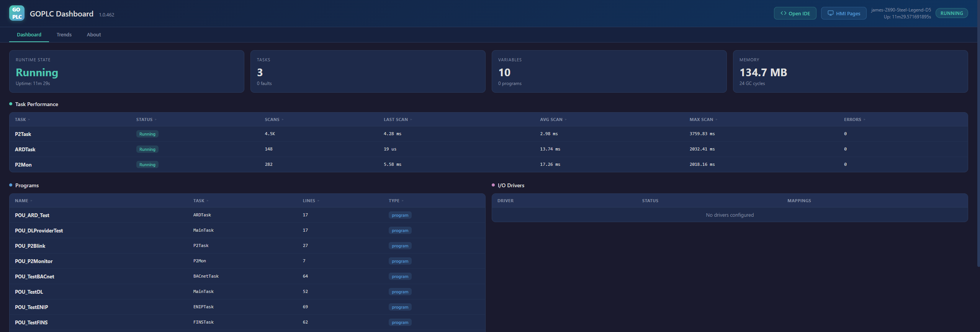980x332 pixels.
Task: Click the RUNNING status badge in the header
Action: click(x=952, y=13)
